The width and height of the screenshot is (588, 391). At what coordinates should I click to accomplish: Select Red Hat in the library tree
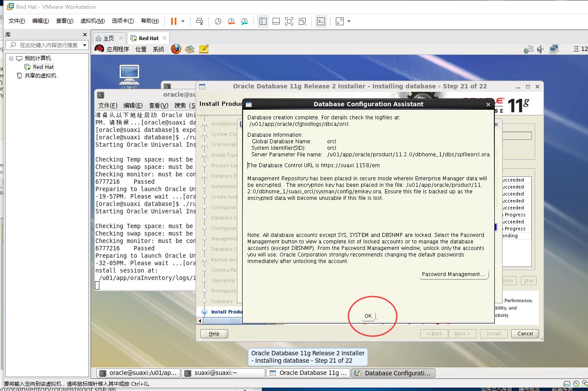(x=43, y=67)
